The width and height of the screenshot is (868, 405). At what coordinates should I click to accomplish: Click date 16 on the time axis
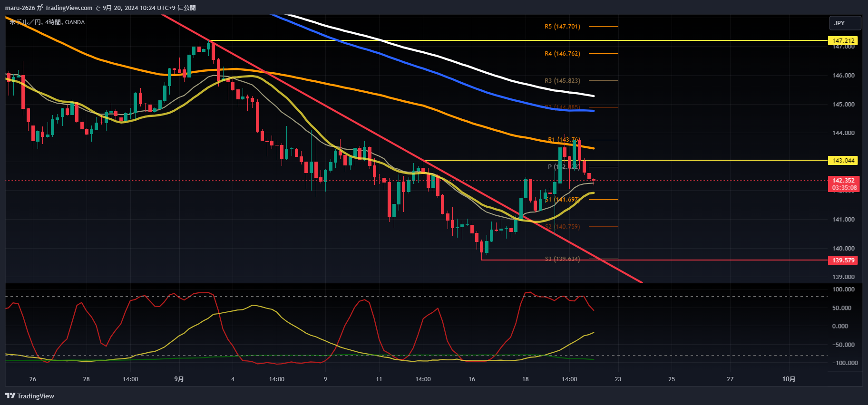click(472, 379)
